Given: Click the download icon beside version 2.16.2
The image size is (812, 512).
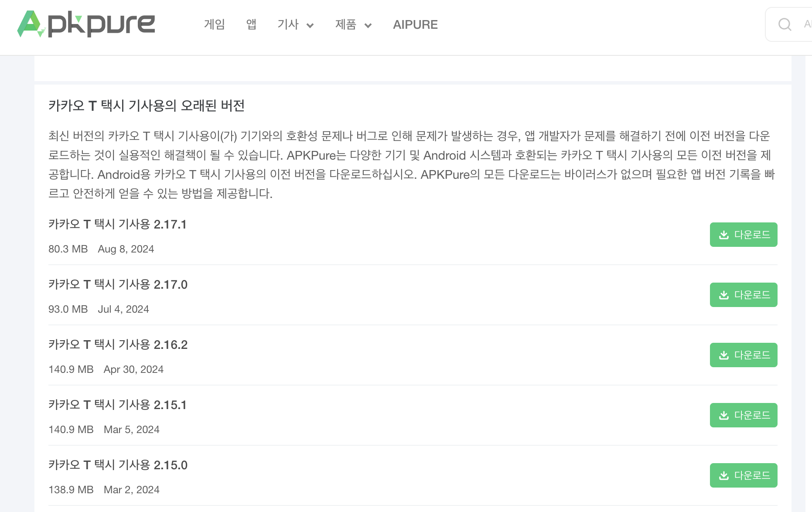Looking at the screenshot, I should (x=724, y=355).
